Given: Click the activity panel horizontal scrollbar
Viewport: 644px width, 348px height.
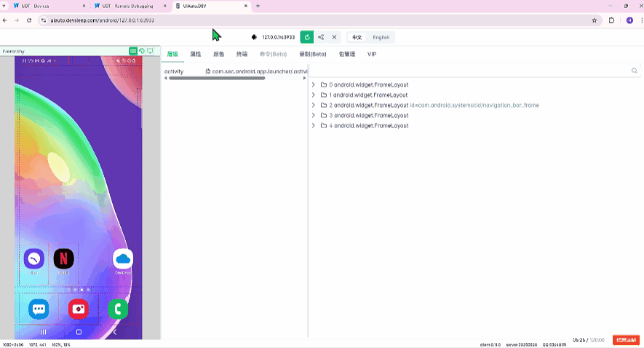Looking at the screenshot, I should tap(216, 78).
